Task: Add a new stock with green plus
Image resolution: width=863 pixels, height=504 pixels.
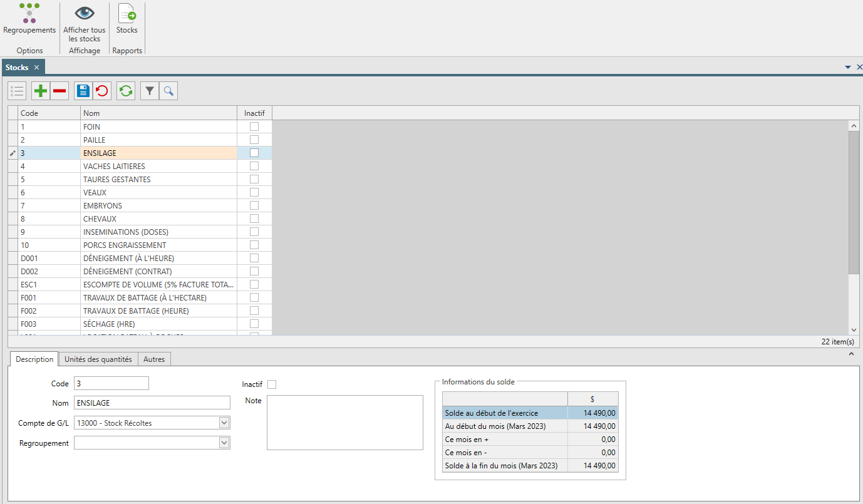Action: pos(41,91)
